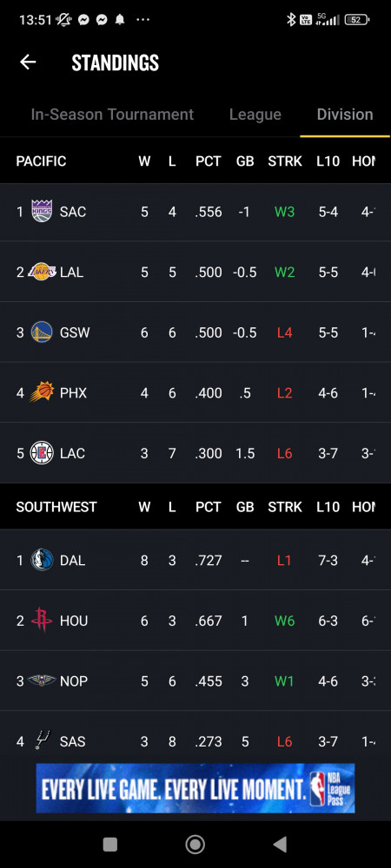This screenshot has width=391, height=868.
Task: Tap the San Antonio Spurs logo
Action: click(42, 740)
